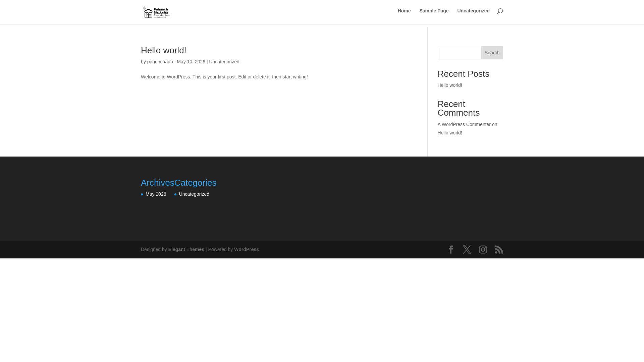Go to Home in the navigation menu
The height and width of the screenshot is (362, 644).
point(404,11)
